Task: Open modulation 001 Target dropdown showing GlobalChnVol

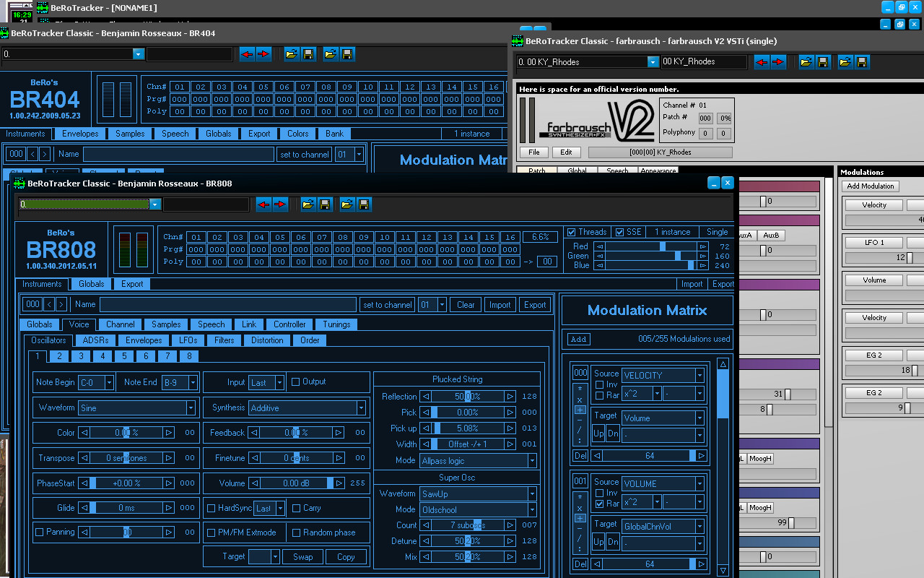Action: [x=663, y=527]
